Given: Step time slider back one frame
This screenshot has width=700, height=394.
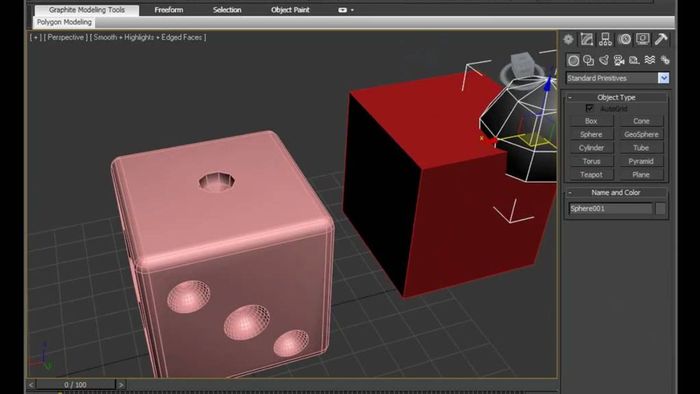Looking at the screenshot, I should click(x=31, y=385).
